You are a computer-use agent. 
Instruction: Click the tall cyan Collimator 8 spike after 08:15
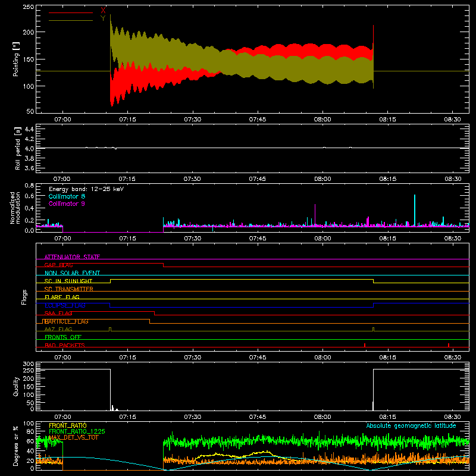coord(415,210)
